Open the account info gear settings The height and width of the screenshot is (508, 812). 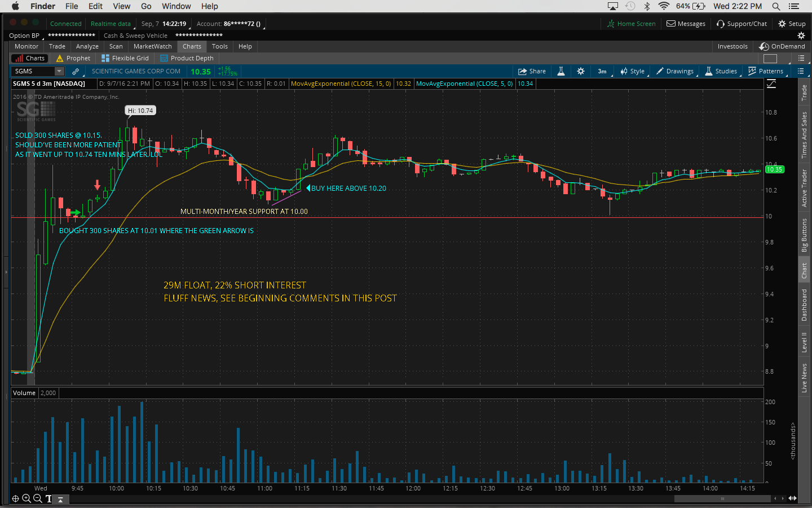[x=801, y=36]
